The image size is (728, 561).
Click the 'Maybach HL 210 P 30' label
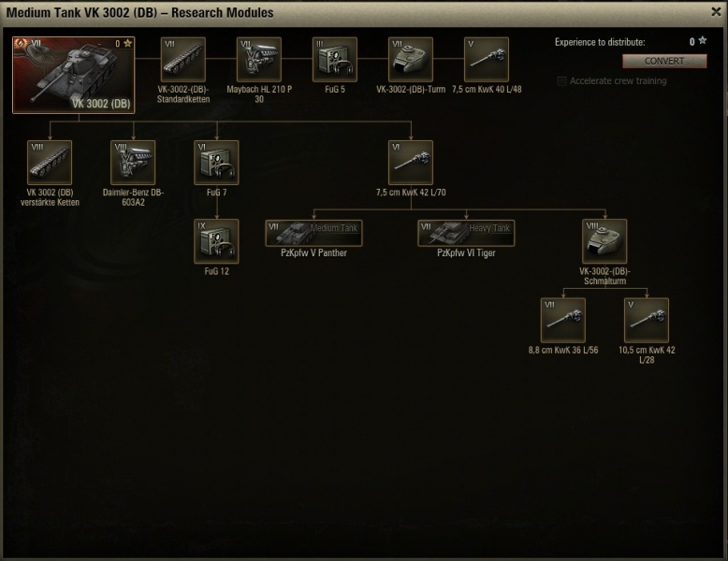click(259, 94)
